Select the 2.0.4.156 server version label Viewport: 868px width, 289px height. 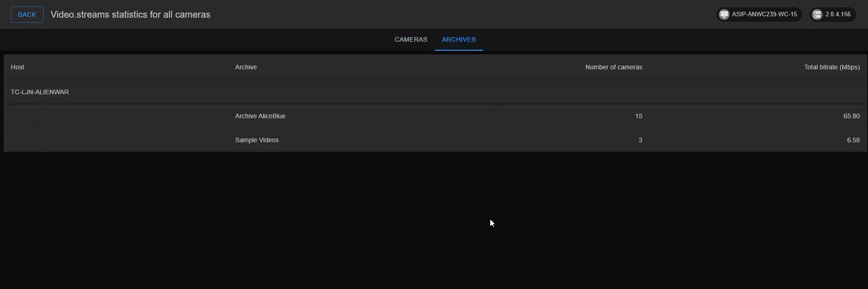(838, 14)
